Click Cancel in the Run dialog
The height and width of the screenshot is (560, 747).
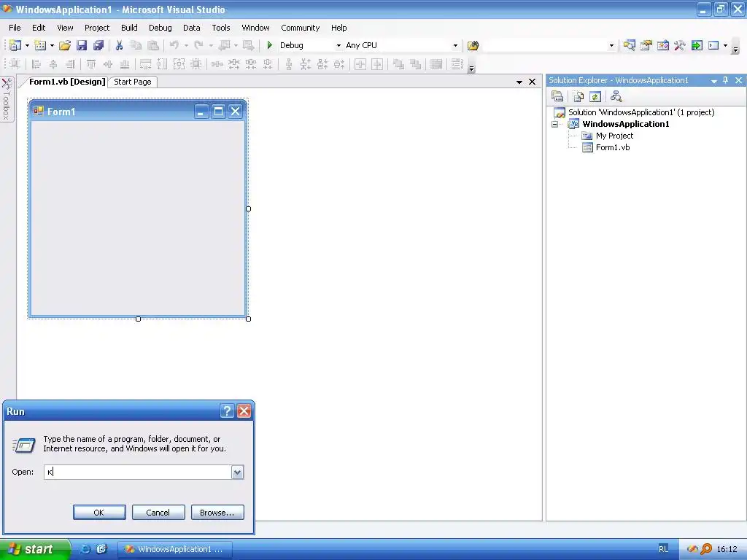coord(158,513)
